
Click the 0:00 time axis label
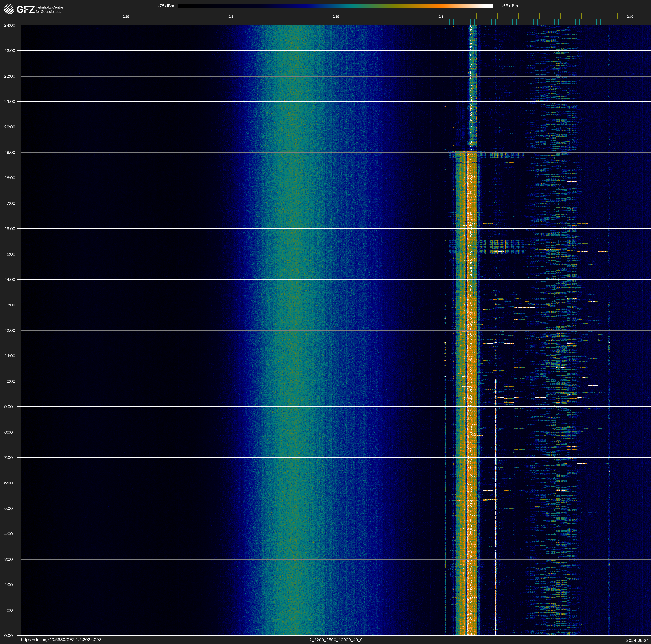pyautogui.click(x=9, y=636)
